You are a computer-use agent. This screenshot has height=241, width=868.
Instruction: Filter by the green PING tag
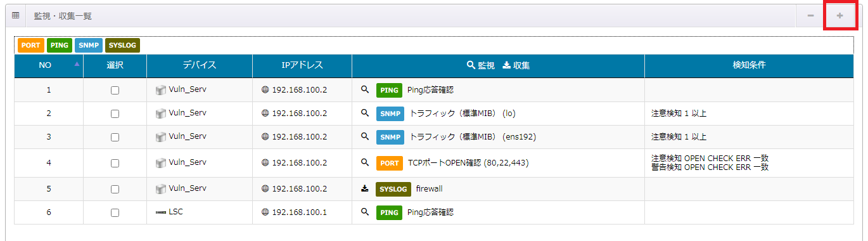click(59, 46)
